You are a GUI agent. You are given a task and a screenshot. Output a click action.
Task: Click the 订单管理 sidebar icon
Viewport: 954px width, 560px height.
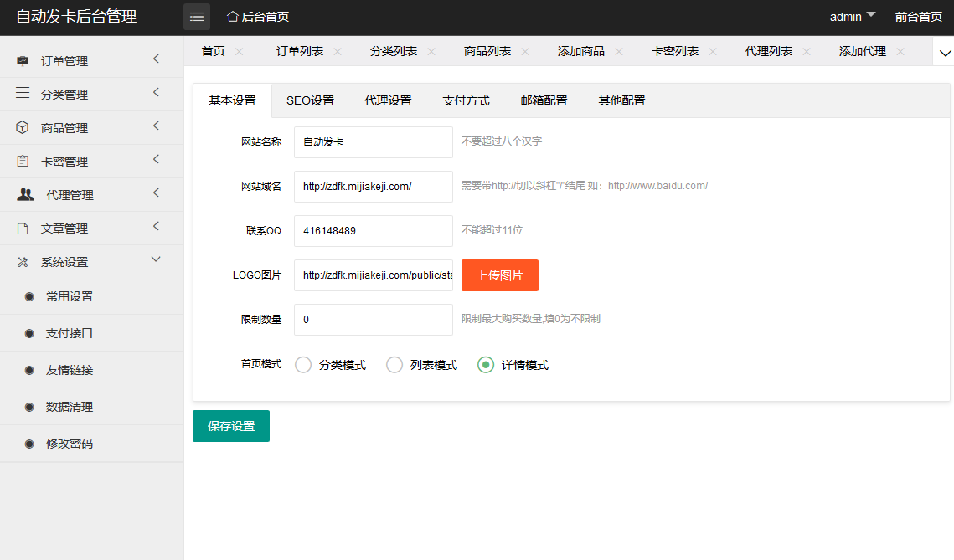[x=23, y=61]
